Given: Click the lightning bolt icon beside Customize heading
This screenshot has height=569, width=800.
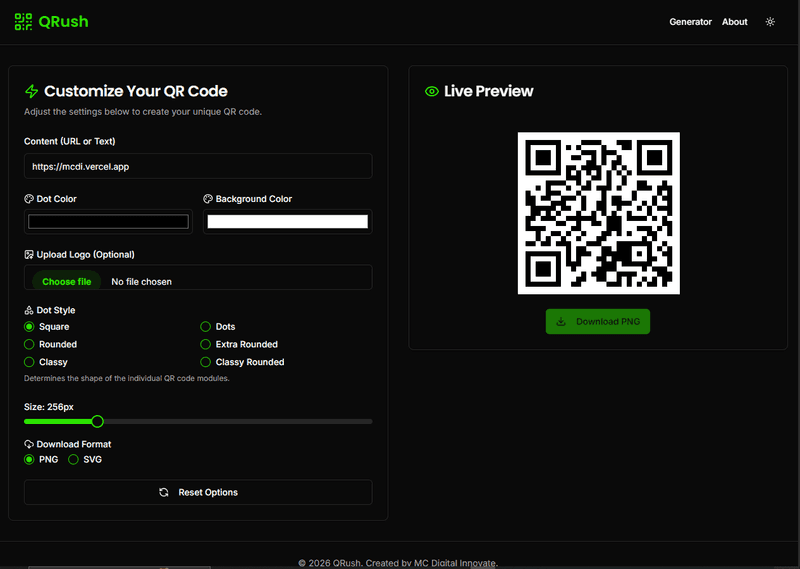Looking at the screenshot, I should point(32,91).
